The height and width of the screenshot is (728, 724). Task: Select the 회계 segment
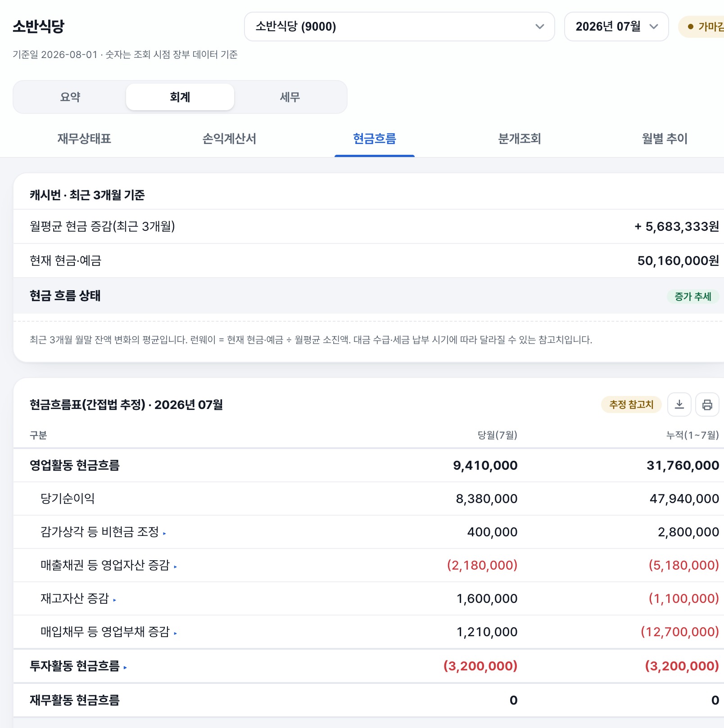tap(180, 97)
